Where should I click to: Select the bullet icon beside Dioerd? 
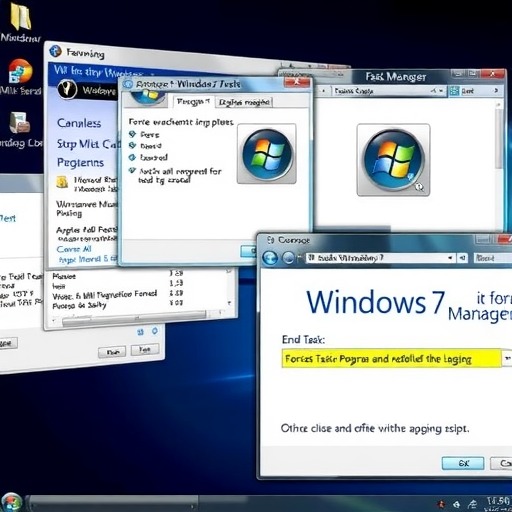click(x=132, y=145)
